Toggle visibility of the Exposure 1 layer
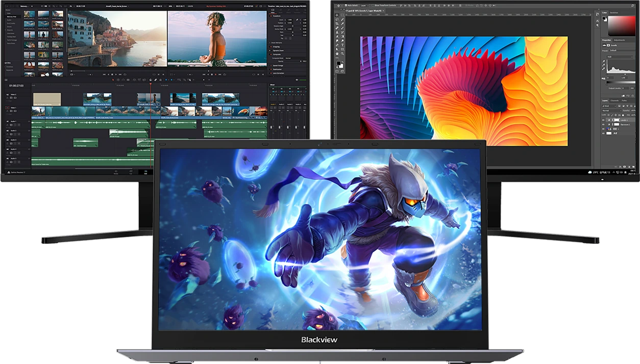 tap(604, 124)
